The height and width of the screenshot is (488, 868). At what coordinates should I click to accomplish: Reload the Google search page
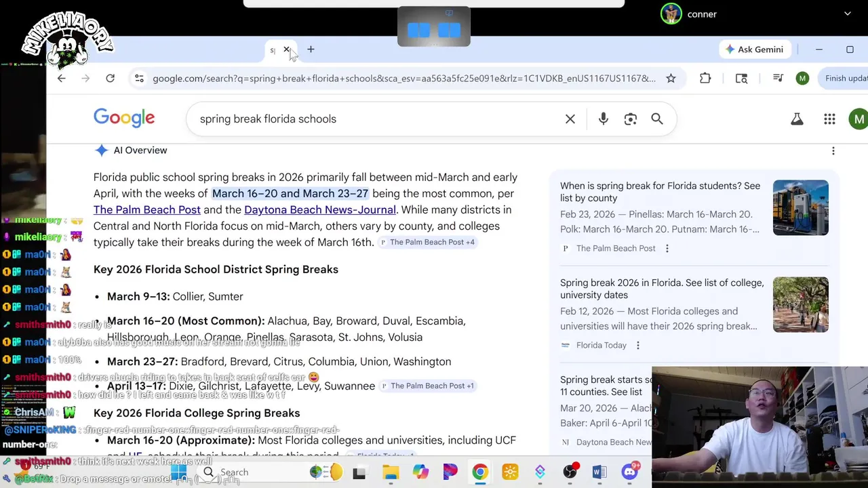(x=110, y=79)
